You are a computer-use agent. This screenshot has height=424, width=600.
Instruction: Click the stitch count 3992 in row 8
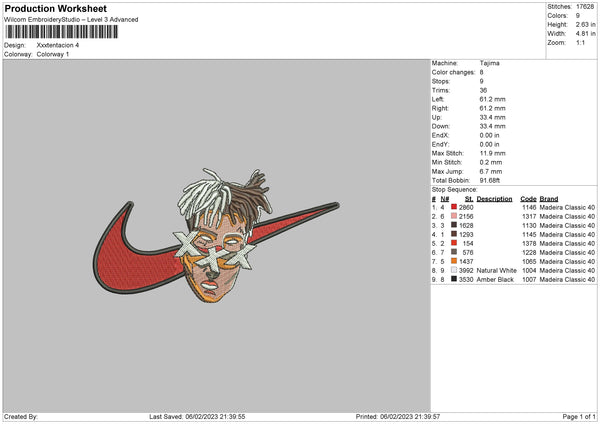click(466, 271)
